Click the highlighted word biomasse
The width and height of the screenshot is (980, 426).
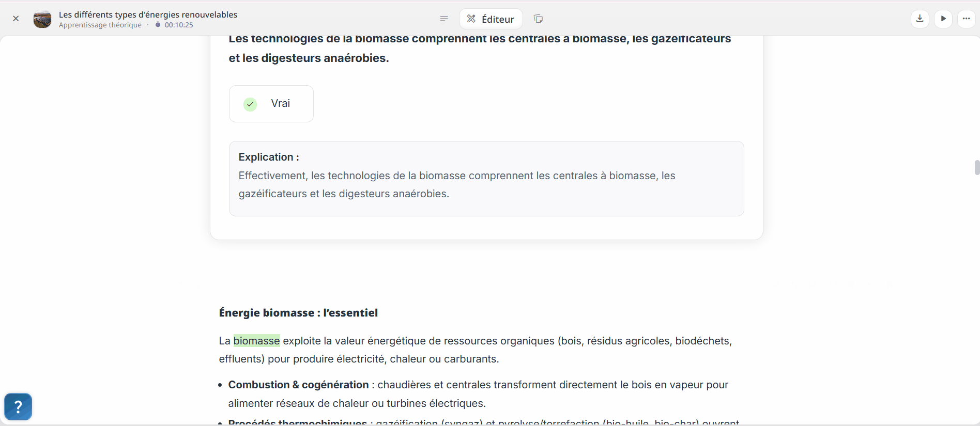256,341
